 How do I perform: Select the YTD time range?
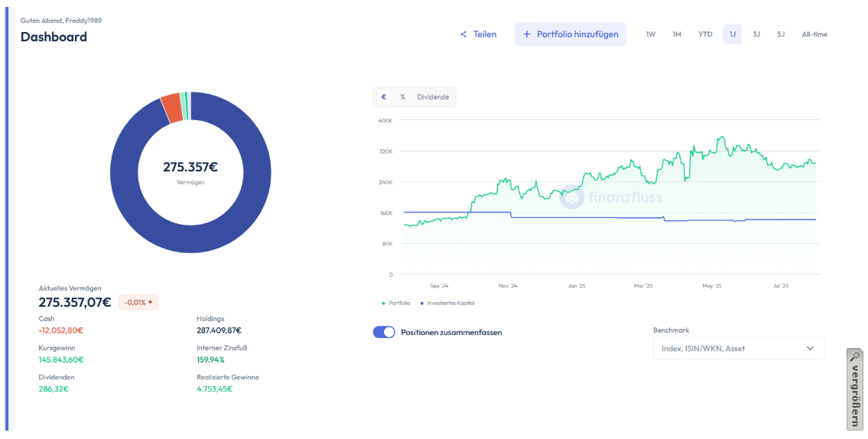[x=705, y=34]
